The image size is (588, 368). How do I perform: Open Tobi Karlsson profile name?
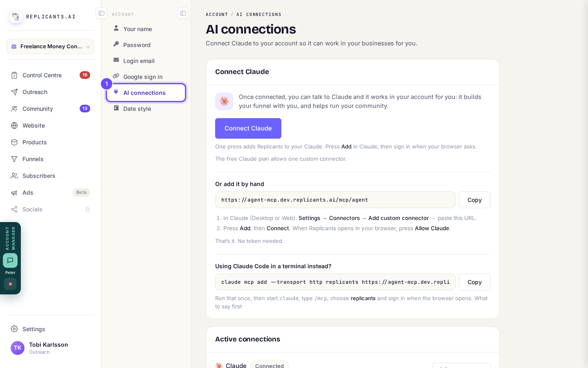49,345
